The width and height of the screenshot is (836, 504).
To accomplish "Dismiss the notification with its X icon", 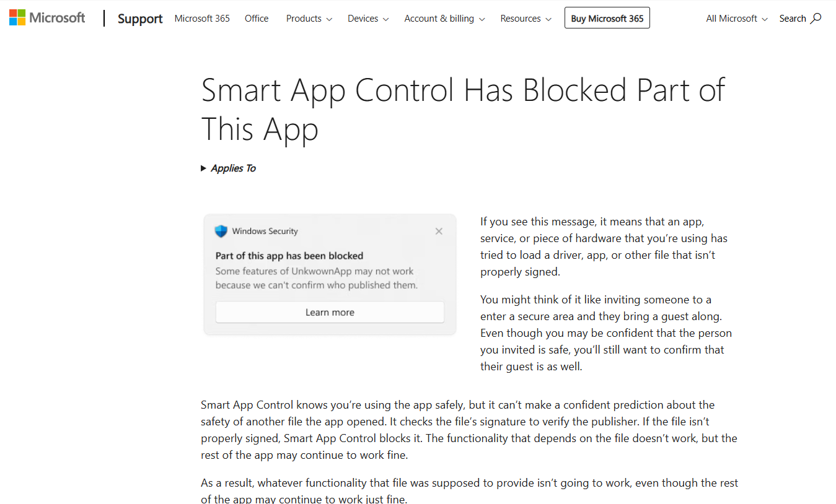I will [x=439, y=231].
